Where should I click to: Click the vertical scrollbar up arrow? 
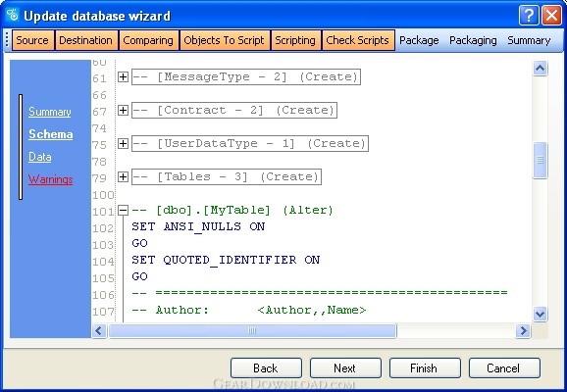[540, 68]
